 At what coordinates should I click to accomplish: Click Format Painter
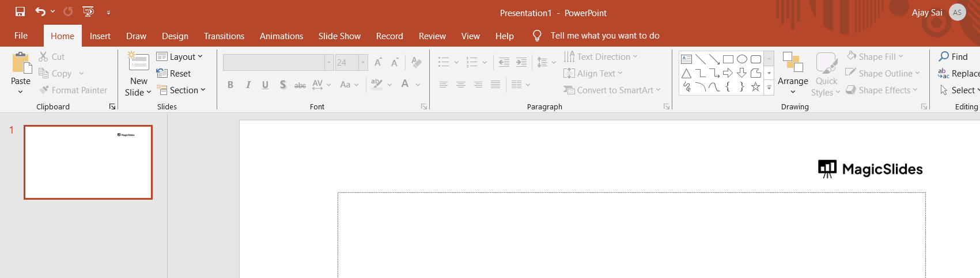pos(73,90)
